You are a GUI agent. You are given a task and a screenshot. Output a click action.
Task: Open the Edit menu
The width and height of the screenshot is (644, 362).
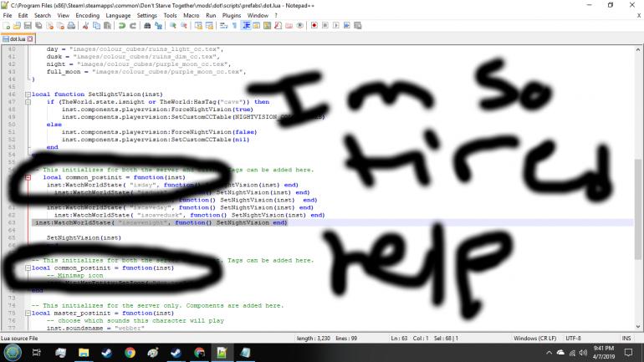pos(23,15)
